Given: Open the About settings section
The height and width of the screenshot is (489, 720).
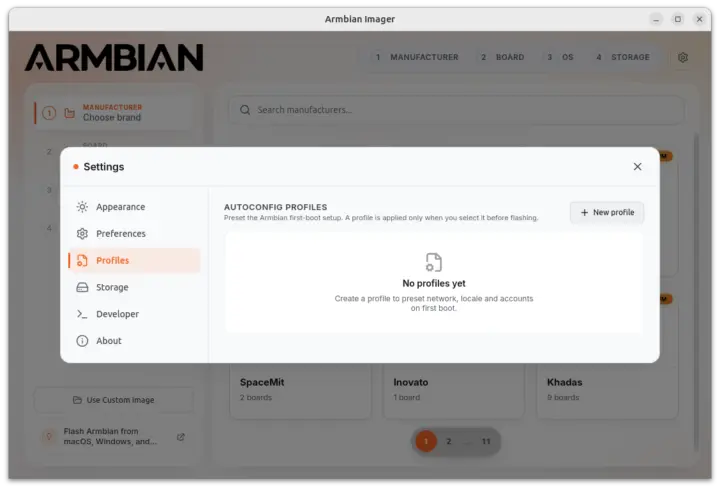Looking at the screenshot, I should [134, 341].
